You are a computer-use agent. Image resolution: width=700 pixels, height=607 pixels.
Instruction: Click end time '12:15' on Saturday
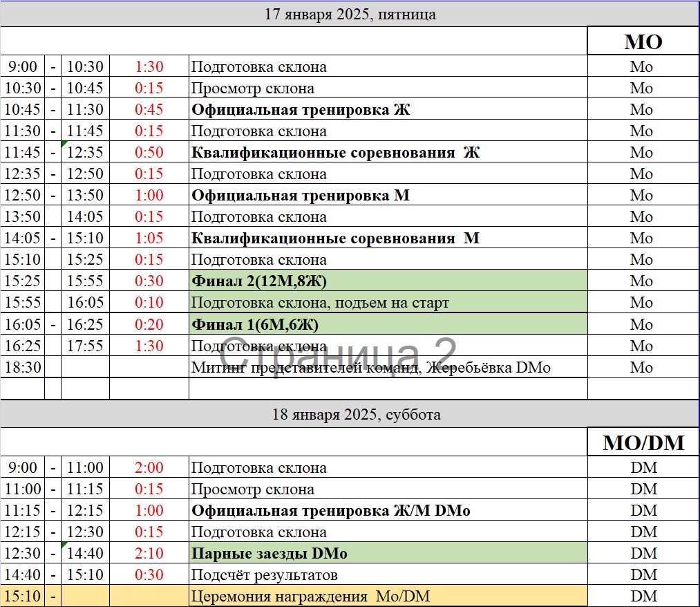click(x=85, y=510)
